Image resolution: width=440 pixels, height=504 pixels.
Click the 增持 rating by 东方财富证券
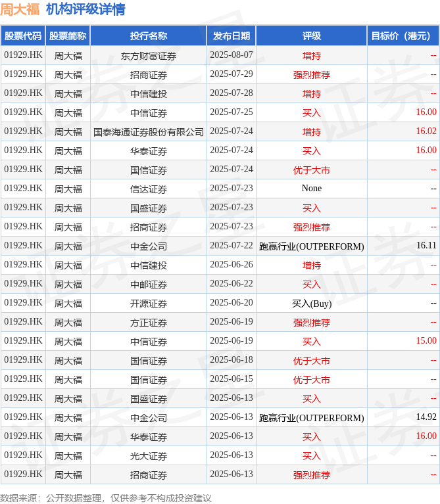tap(312, 56)
